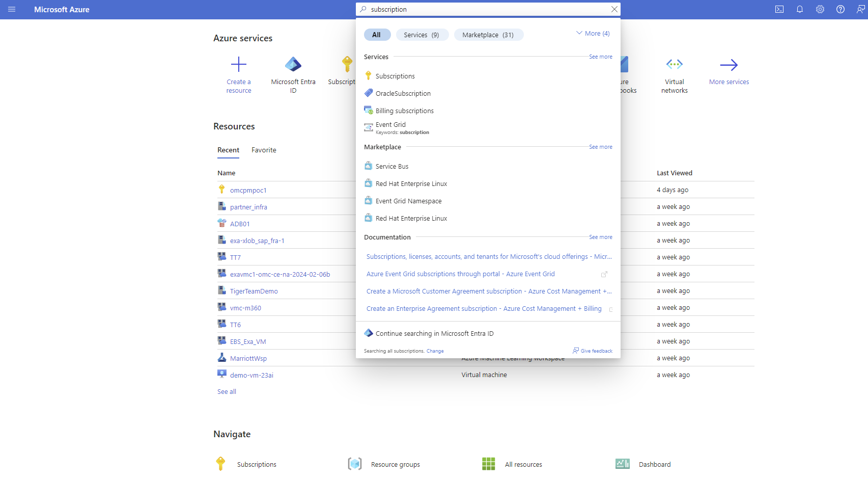Click the search box containing 'subscription'
The width and height of the screenshot is (868, 479).
(x=489, y=9)
